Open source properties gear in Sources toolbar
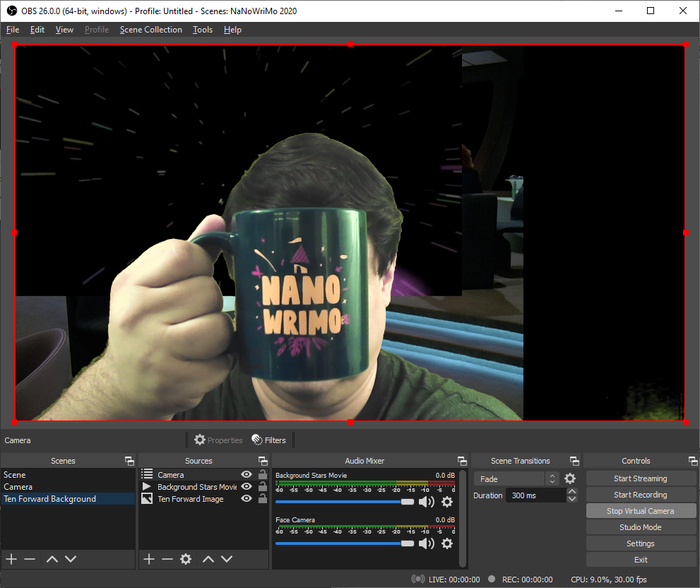Image resolution: width=700 pixels, height=588 pixels. click(x=186, y=559)
